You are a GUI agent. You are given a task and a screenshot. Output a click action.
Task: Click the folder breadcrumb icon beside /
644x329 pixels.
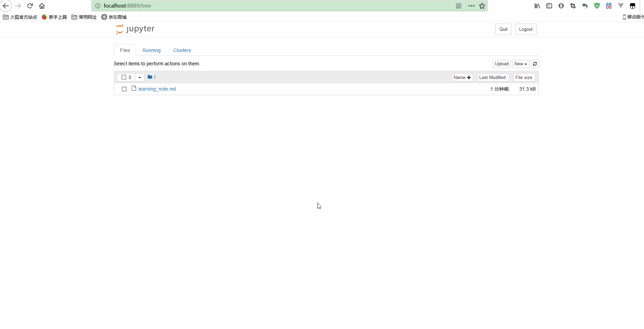pos(150,77)
